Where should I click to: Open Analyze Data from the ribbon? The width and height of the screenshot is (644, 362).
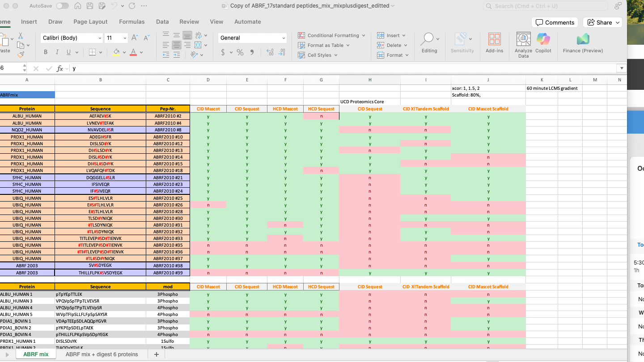(x=523, y=44)
